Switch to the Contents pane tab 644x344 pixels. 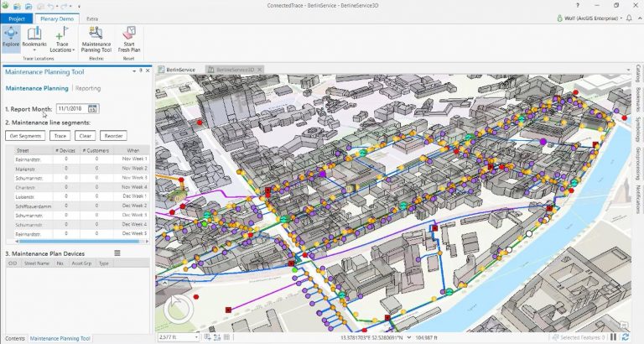point(15,339)
